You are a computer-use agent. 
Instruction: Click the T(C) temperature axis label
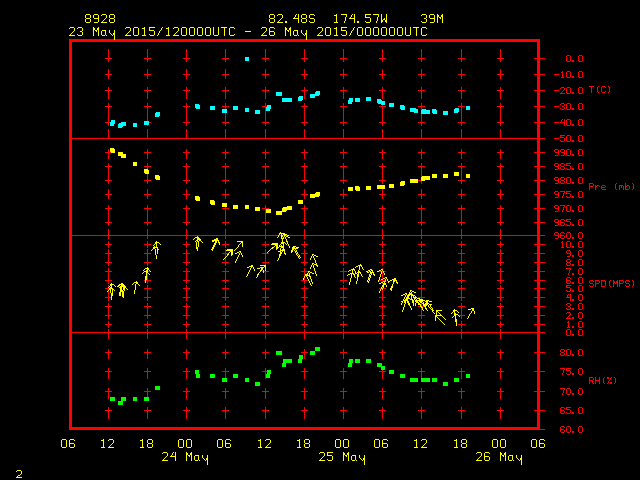[x=600, y=90]
